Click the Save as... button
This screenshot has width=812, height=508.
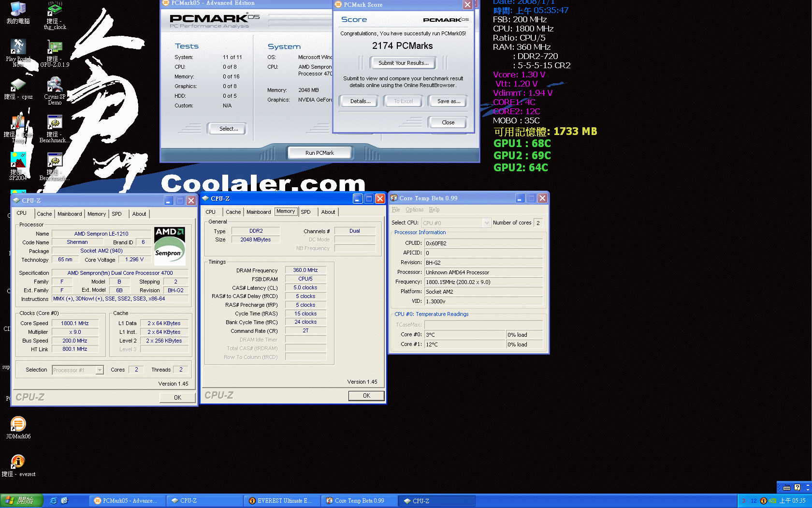point(449,101)
